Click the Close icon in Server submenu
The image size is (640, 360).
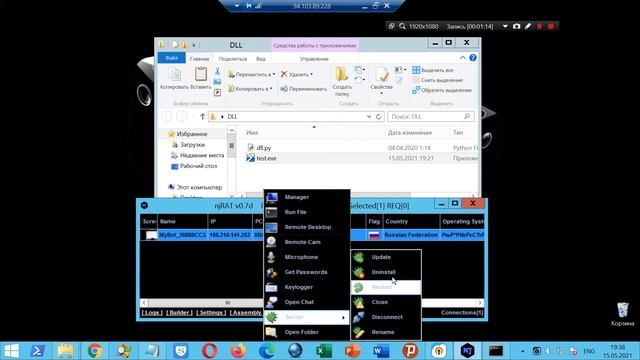coord(358,302)
